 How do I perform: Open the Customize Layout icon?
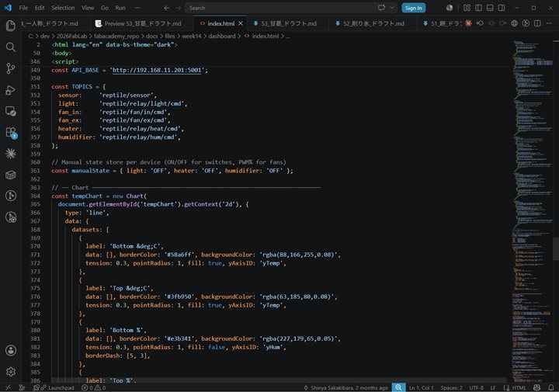pos(467,8)
